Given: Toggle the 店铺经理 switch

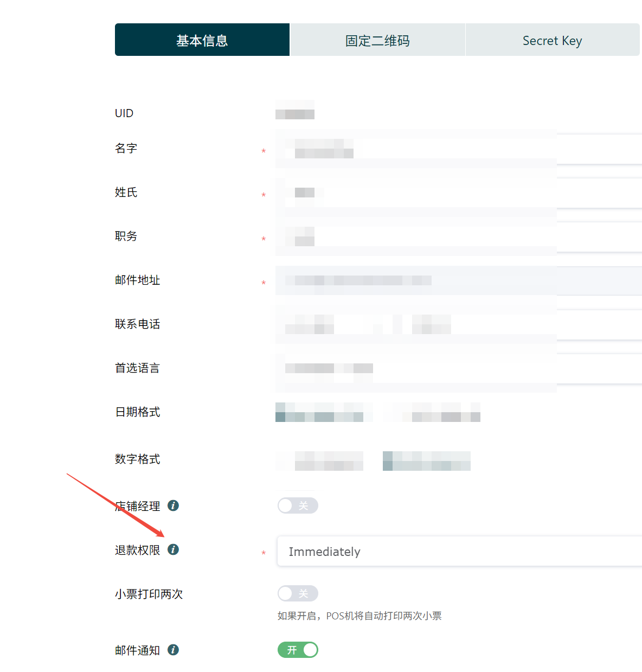Looking at the screenshot, I should [x=298, y=505].
